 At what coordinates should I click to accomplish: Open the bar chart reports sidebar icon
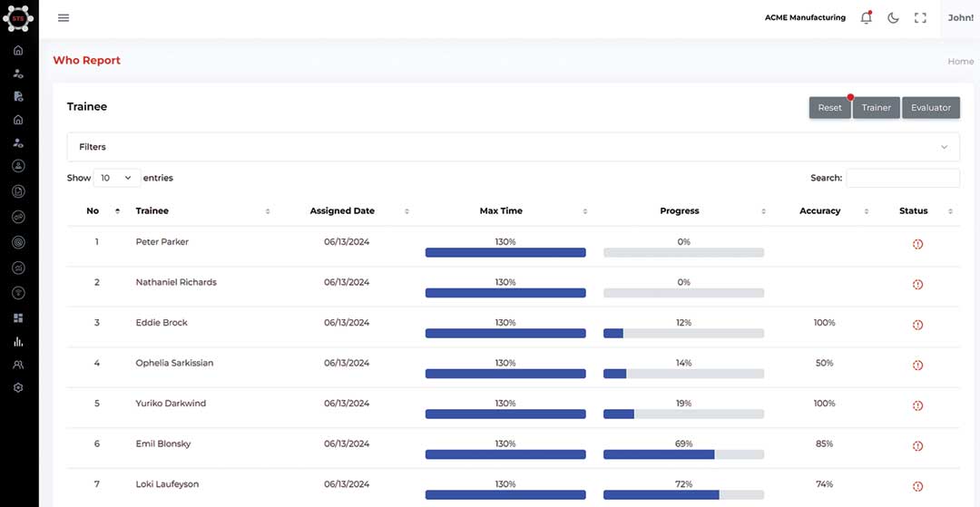[18, 342]
